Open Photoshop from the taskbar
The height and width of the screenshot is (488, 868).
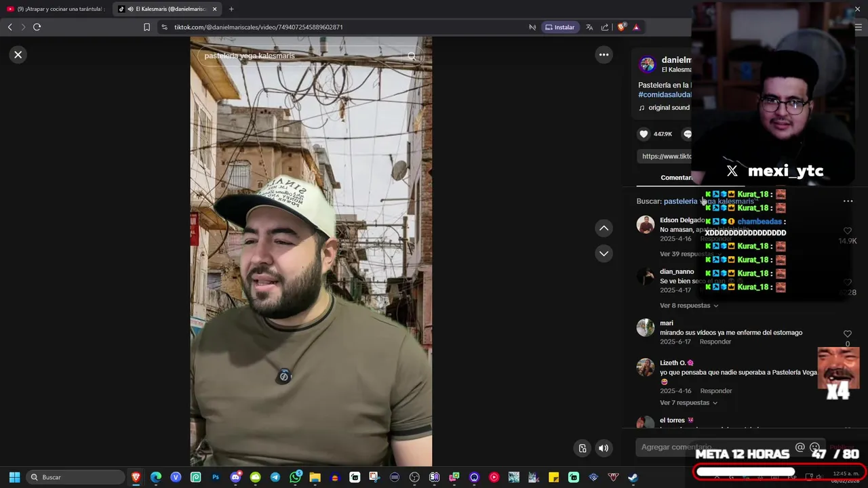(x=216, y=477)
